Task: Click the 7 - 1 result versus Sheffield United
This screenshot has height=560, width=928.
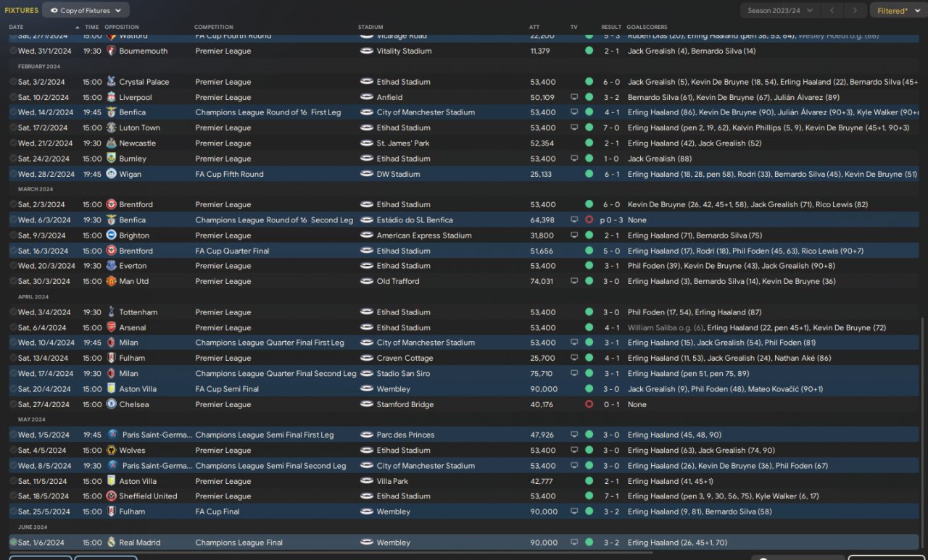Action: (x=611, y=496)
